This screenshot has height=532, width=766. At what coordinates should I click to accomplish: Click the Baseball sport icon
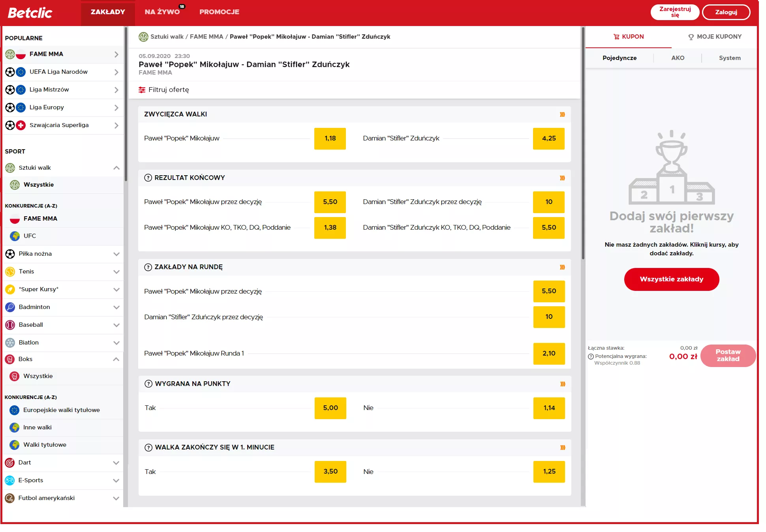10,325
